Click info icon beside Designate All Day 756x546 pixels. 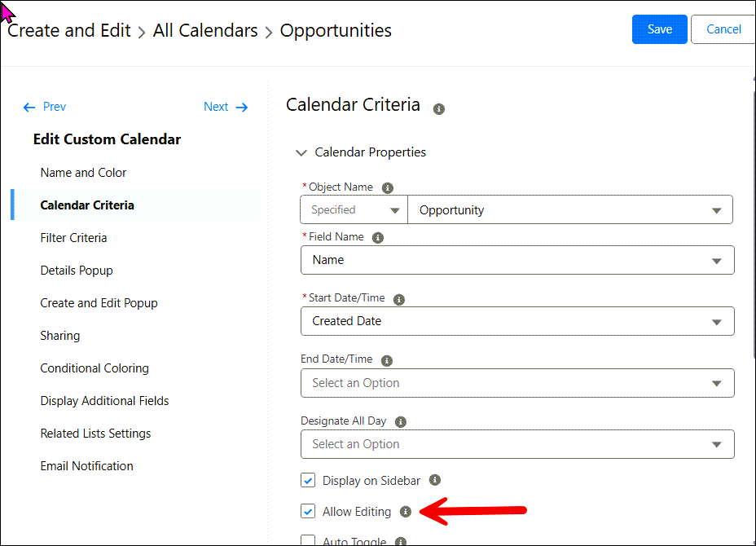click(401, 422)
